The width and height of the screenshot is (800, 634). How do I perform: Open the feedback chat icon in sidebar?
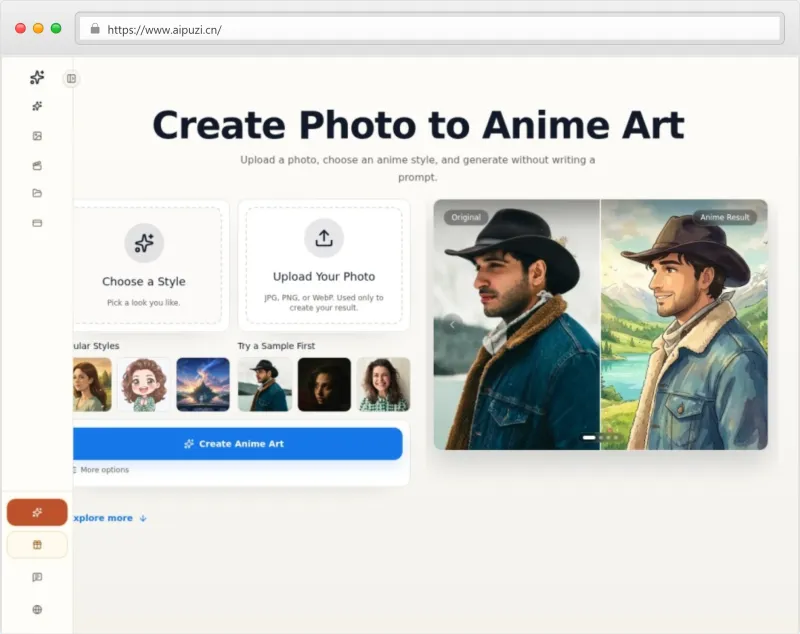pos(37,577)
